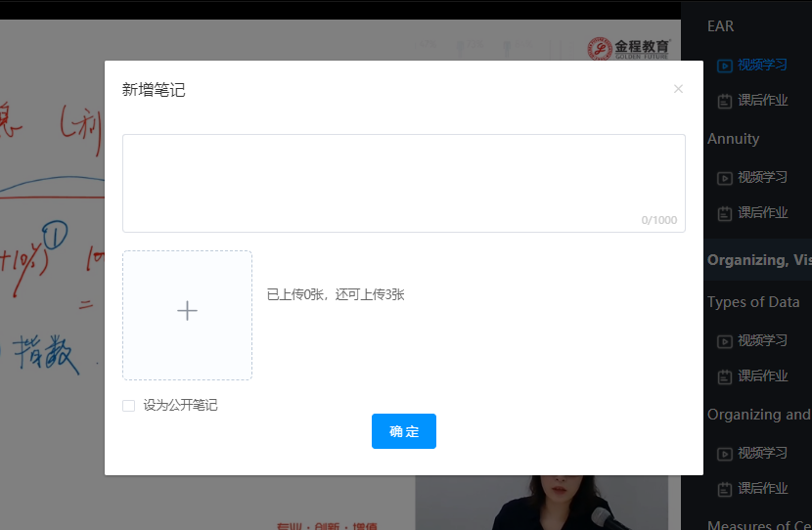Select the Annuity section heading
Screen dimensions: 812x530
(733, 139)
